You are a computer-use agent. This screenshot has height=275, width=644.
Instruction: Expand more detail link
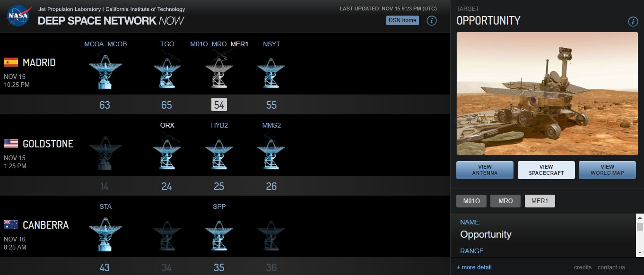click(x=474, y=267)
